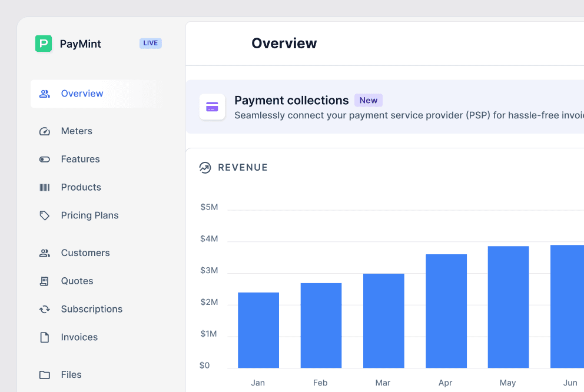The height and width of the screenshot is (392, 584).
Task: Click the Features toggle-shaped icon
Action: (45, 160)
